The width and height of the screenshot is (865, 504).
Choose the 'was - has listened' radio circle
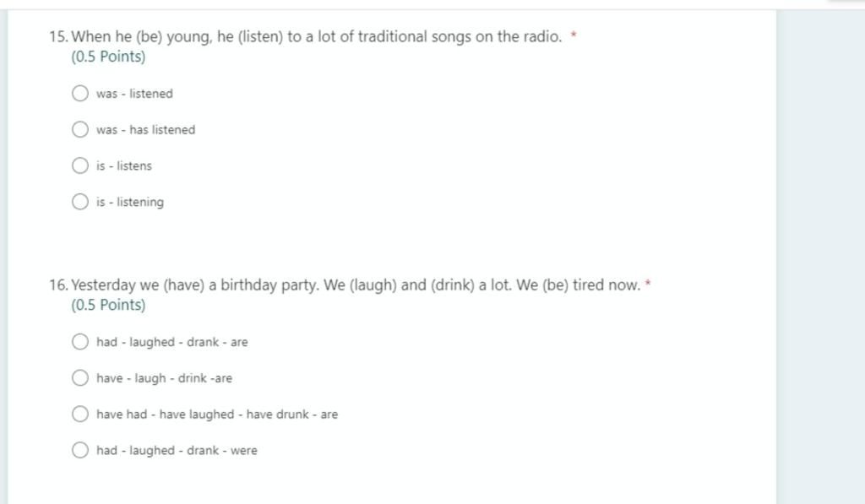pyautogui.click(x=80, y=130)
